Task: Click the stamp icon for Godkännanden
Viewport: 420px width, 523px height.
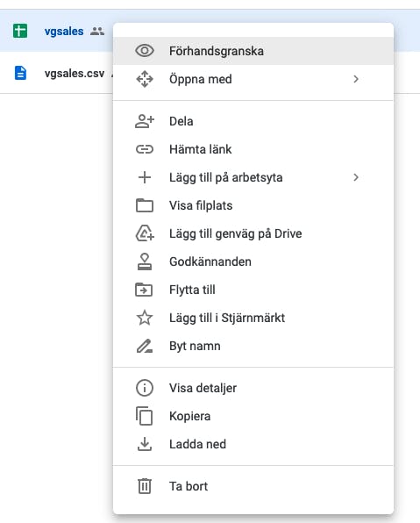Action: 145,261
